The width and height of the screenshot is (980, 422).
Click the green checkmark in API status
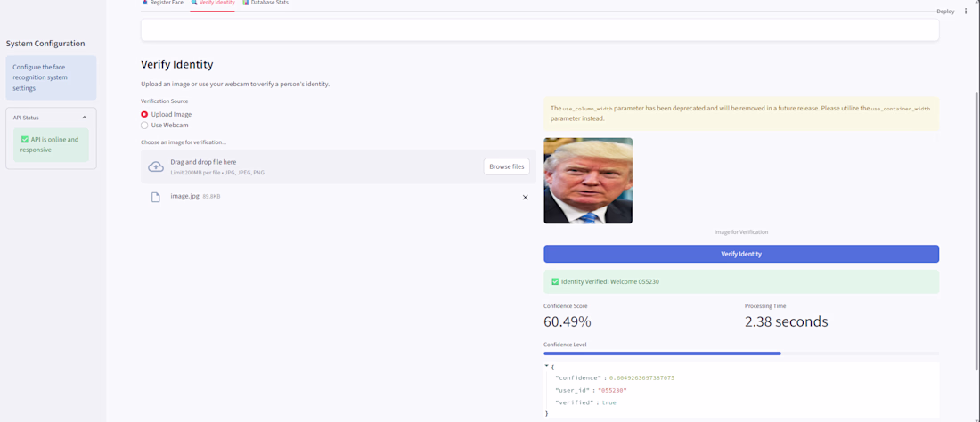click(x=24, y=139)
